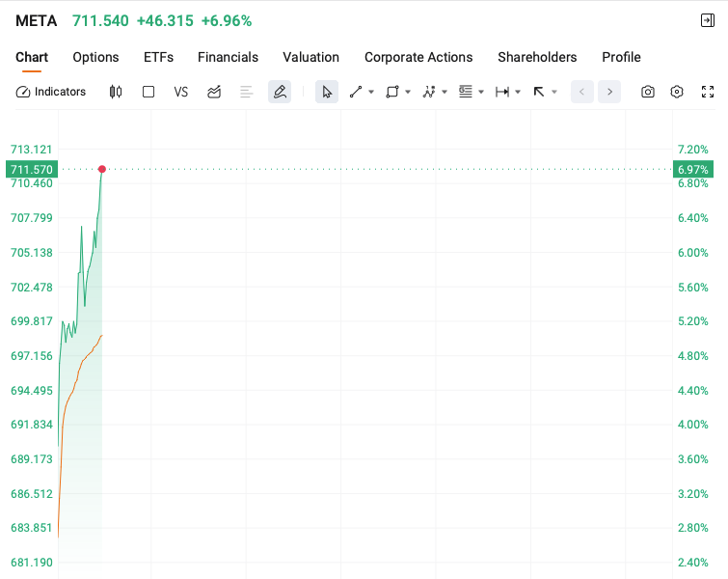Viewport: 728px width, 579px height.
Task: Click the 6.00% percent axis label
Action: click(x=692, y=252)
